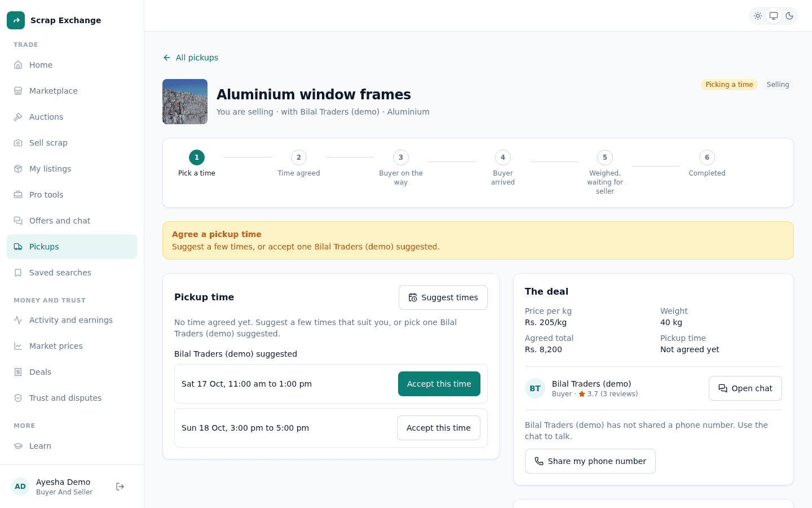Click the Picking a time status badge
Screen dimensions: 812x508
point(729,85)
